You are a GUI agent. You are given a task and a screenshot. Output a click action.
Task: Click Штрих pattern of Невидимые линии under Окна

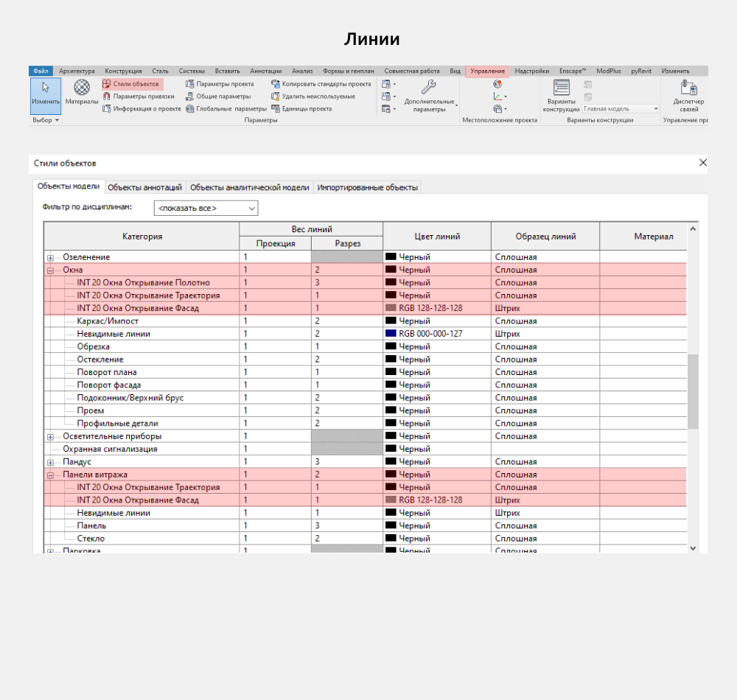tap(508, 334)
